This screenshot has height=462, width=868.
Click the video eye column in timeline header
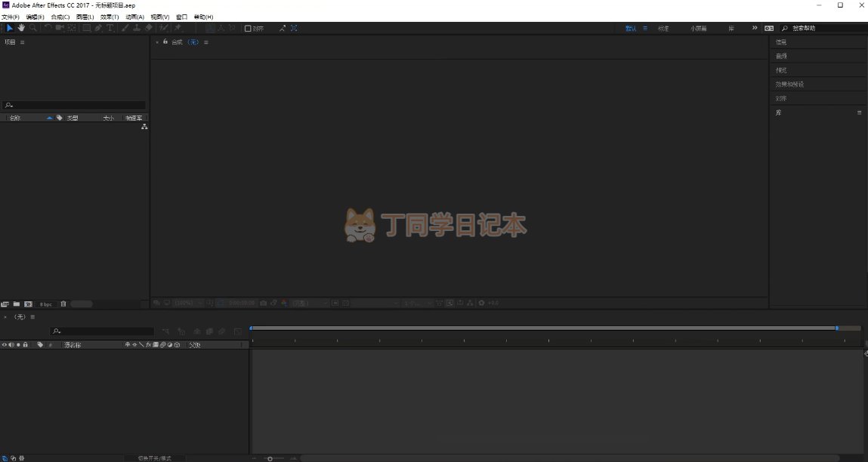tap(5, 345)
